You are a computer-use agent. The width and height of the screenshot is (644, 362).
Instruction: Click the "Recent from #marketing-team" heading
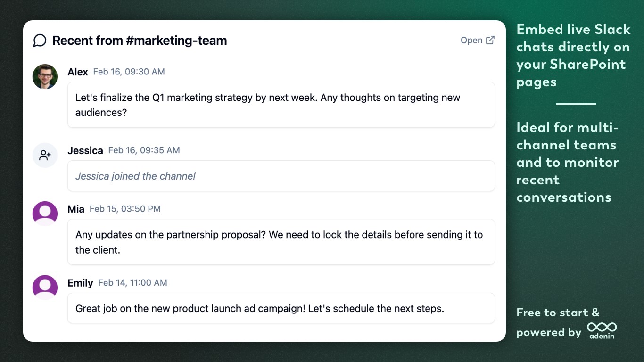(x=140, y=41)
